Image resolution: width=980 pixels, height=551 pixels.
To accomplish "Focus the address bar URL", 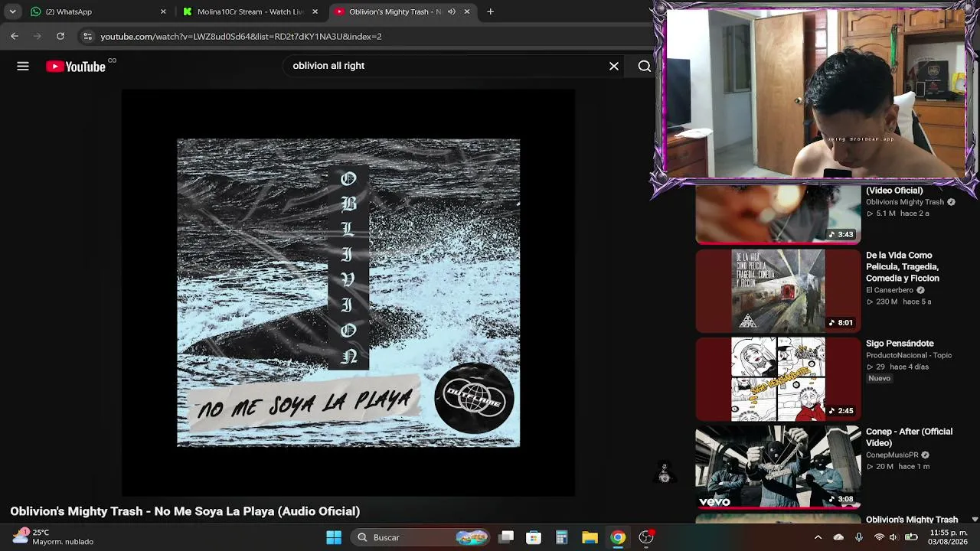I will tap(241, 36).
